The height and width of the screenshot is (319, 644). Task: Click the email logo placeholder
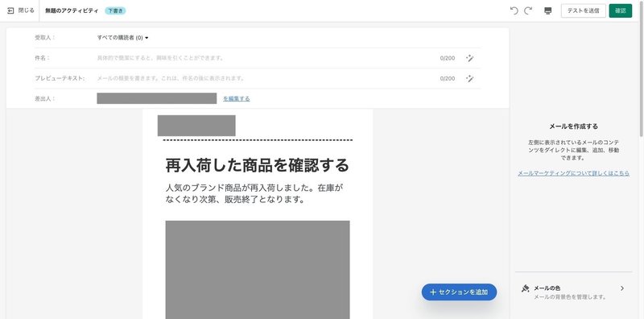coord(196,126)
